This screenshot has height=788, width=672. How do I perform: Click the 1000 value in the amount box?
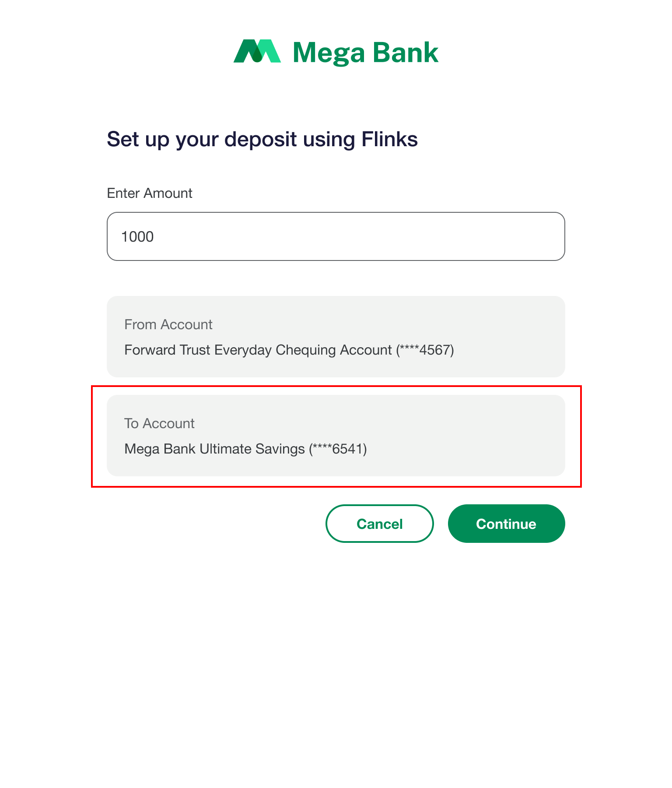point(137,237)
